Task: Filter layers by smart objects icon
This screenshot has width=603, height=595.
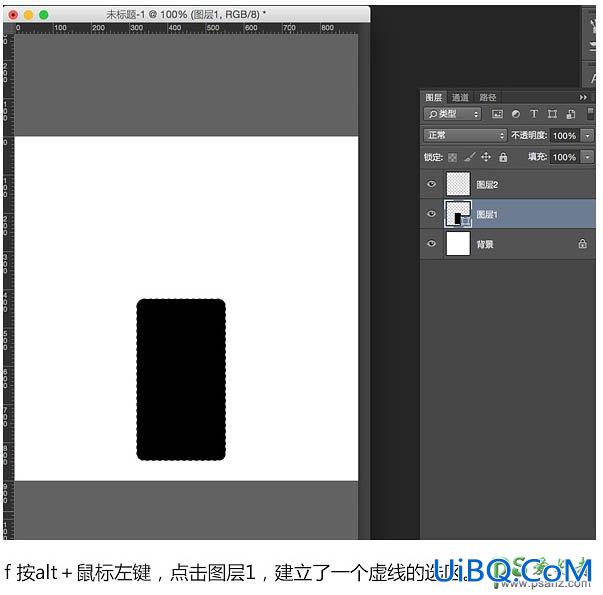Action: pos(571,114)
